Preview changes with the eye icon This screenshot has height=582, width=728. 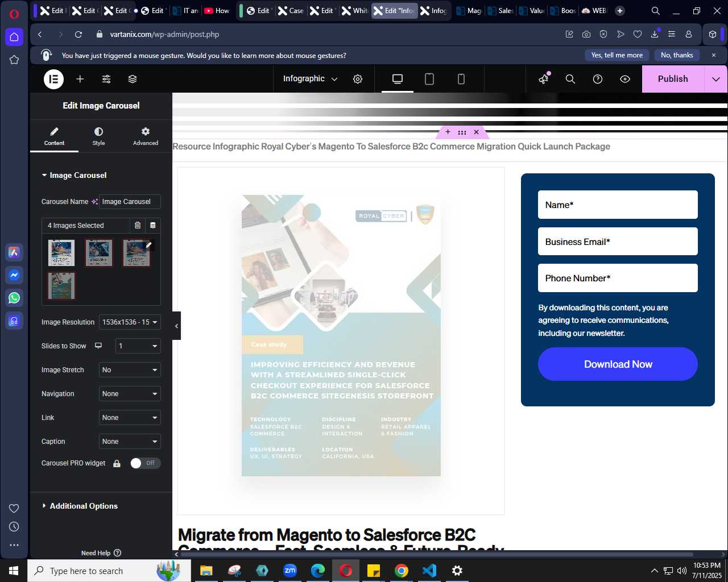[x=625, y=79]
